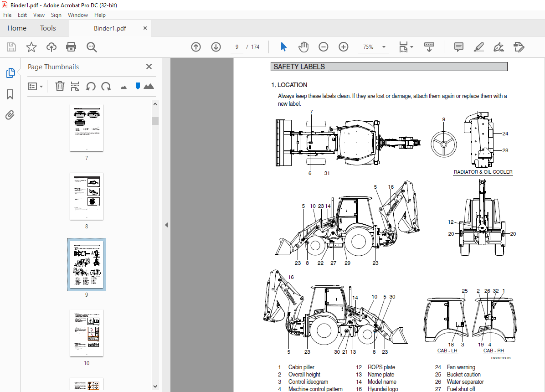Click thumbnails scrollbar up arrow
The height and width of the screenshot is (392, 545).
coord(155,104)
